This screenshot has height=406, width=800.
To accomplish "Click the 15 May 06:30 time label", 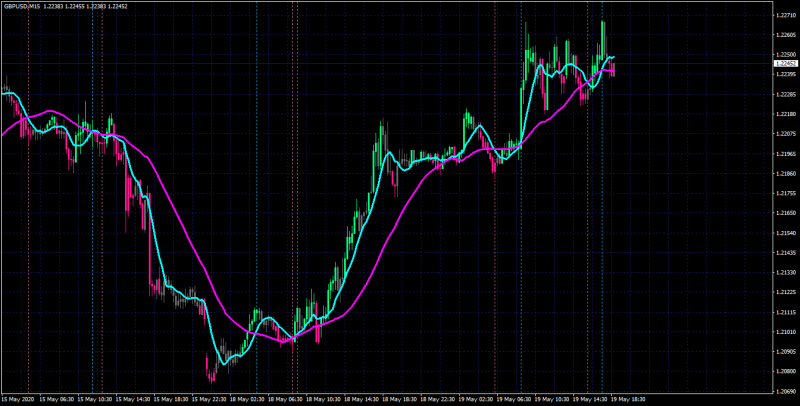I will click(x=55, y=398).
